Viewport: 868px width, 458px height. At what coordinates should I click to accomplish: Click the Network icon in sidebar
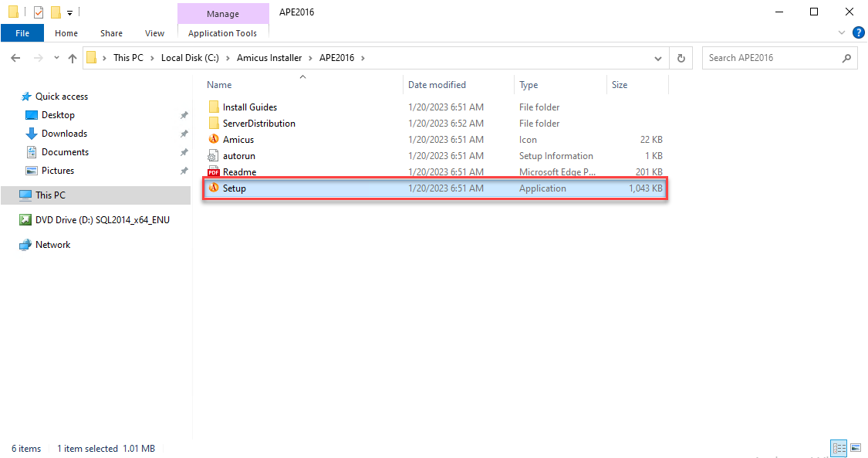(25, 244)
